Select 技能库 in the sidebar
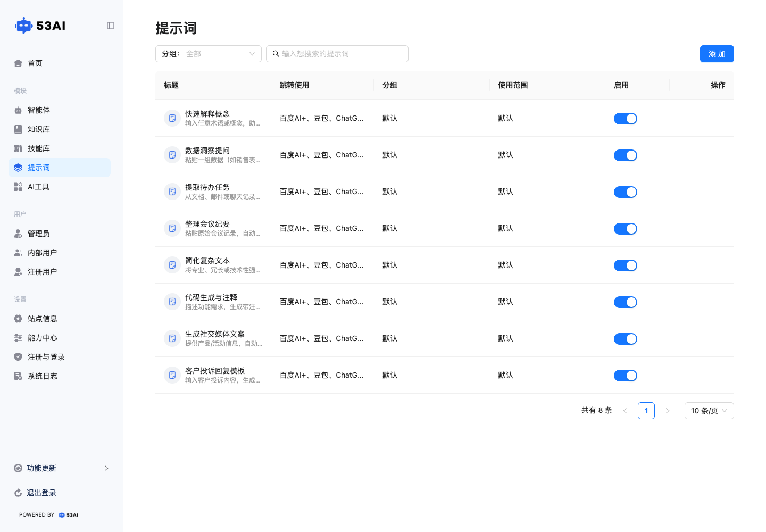Image resolution: width=766 pixels, height=532 pixels. 60,148
